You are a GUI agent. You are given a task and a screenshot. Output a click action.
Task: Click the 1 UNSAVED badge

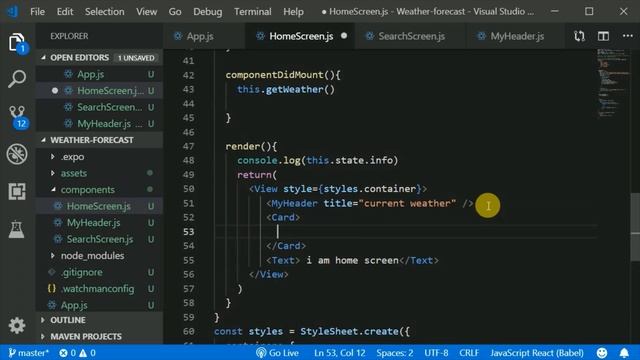[x=136, y=58]
